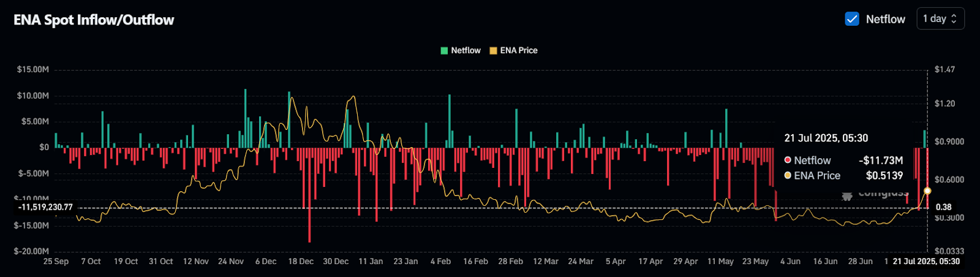Click the 19 Oct date label

[x=126, y=261]
